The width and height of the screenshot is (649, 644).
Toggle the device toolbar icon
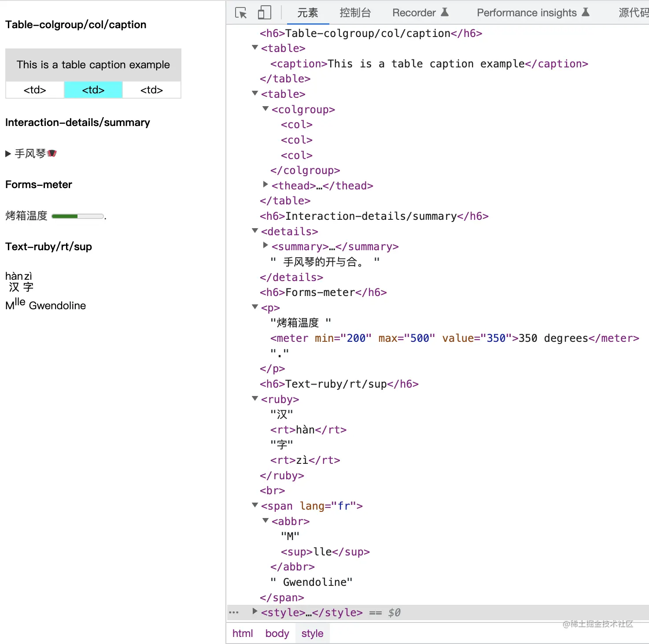[x=264, y=13]
